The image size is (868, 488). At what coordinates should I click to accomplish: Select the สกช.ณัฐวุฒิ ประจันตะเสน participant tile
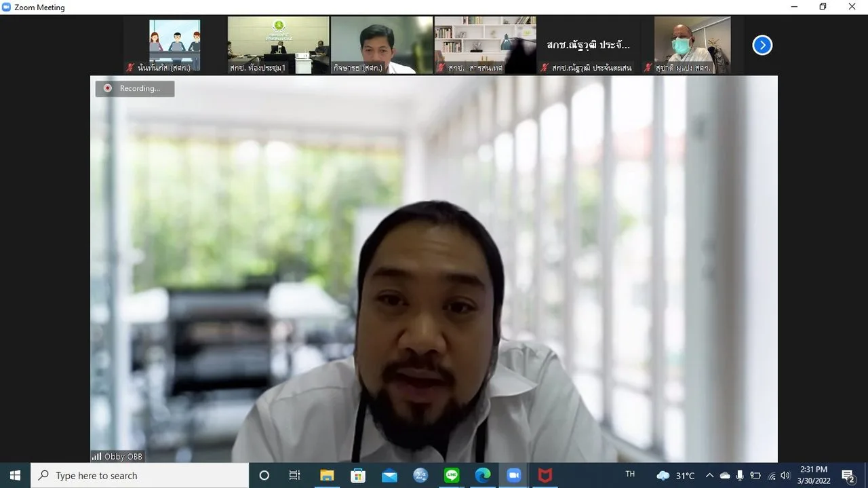coord(589,45)
